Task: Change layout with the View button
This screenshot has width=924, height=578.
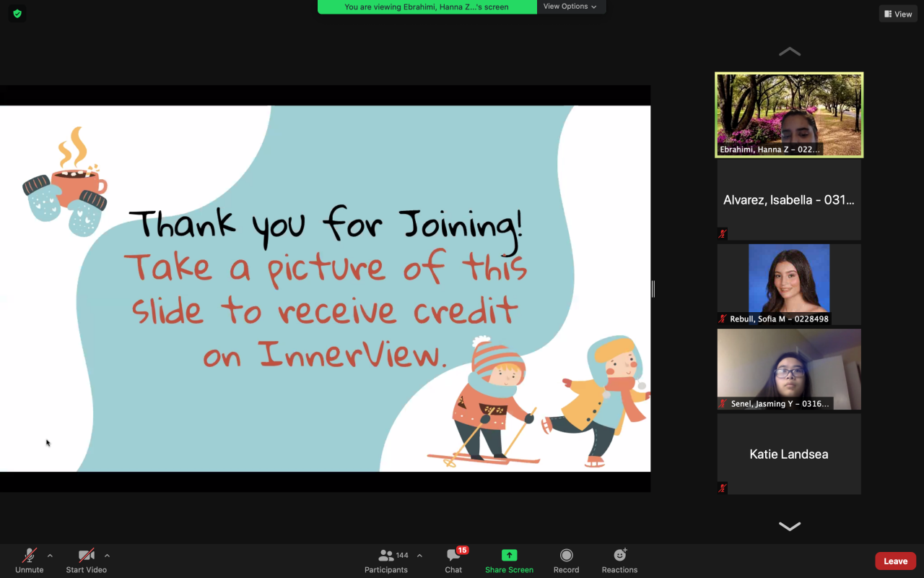Action: click(898, 14)
